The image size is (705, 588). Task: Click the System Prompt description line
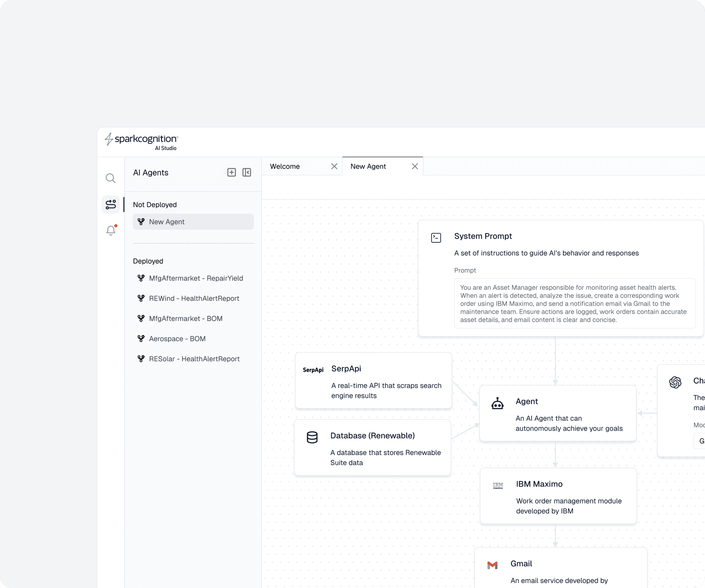pos(547,253)
